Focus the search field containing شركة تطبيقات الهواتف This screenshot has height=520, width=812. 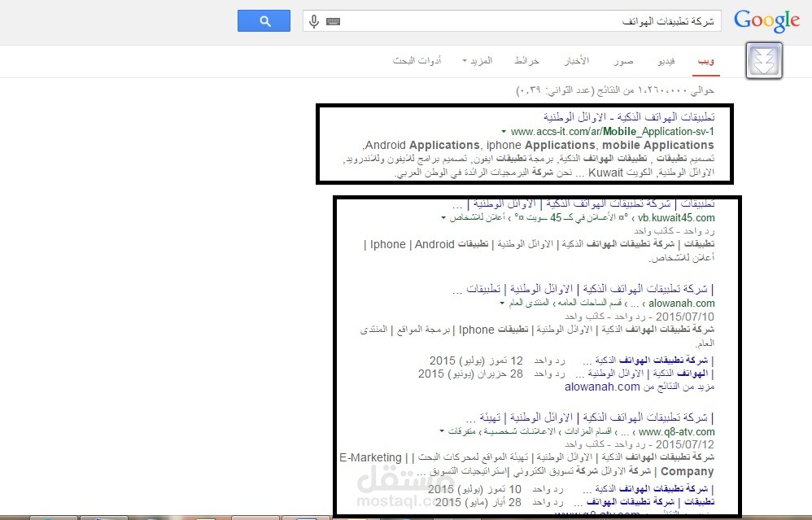pos(513,21)
